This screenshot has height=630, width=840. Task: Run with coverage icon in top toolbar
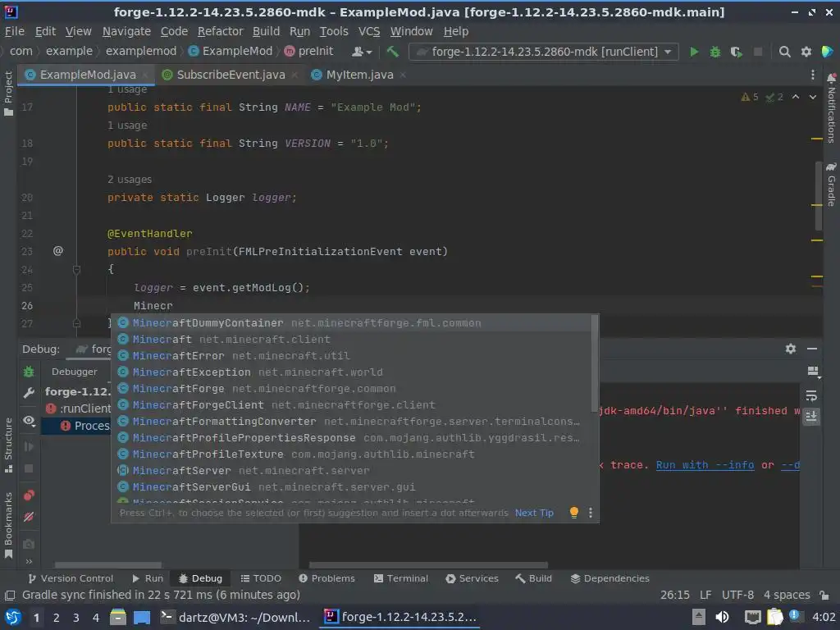click(x=737, y=52)
